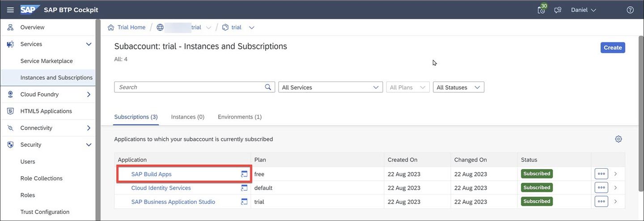The width and height of the screenshot is (644, 221).
Task: Switch to Subscriptions (3) tab
Action: click(136, 117)
